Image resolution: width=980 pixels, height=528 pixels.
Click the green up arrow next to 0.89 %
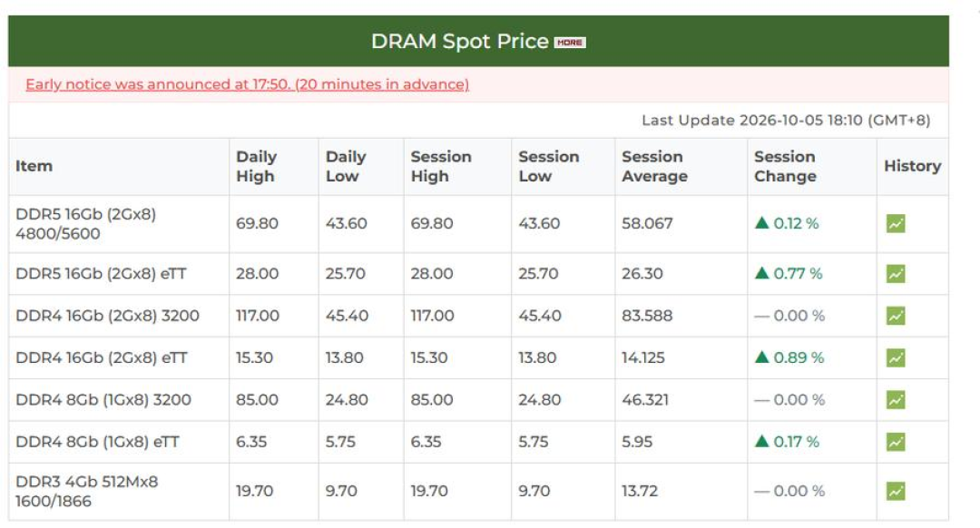pyautogui.click(x=761, y=357)
